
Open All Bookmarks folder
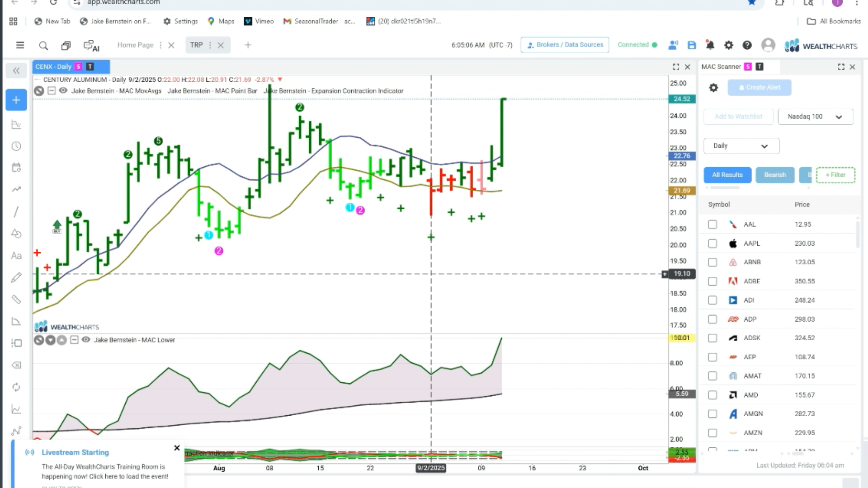tap(834, 21)
